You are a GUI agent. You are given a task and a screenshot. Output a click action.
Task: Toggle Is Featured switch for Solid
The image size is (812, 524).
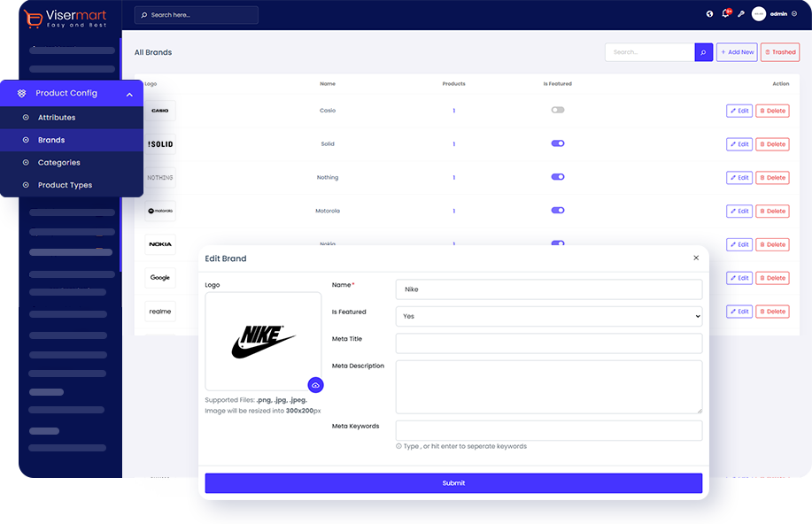click(x=558, y=143)
